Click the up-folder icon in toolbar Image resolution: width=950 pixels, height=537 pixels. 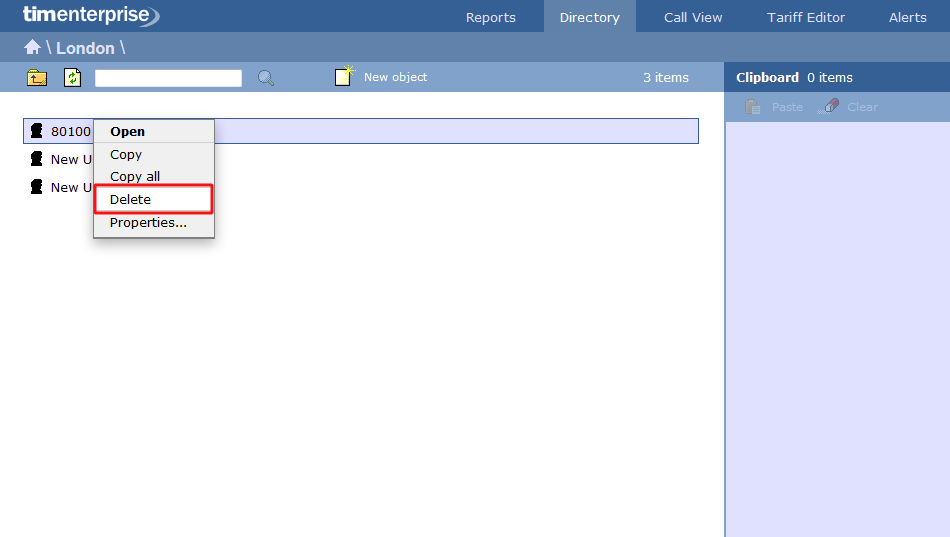pos(37,78)
